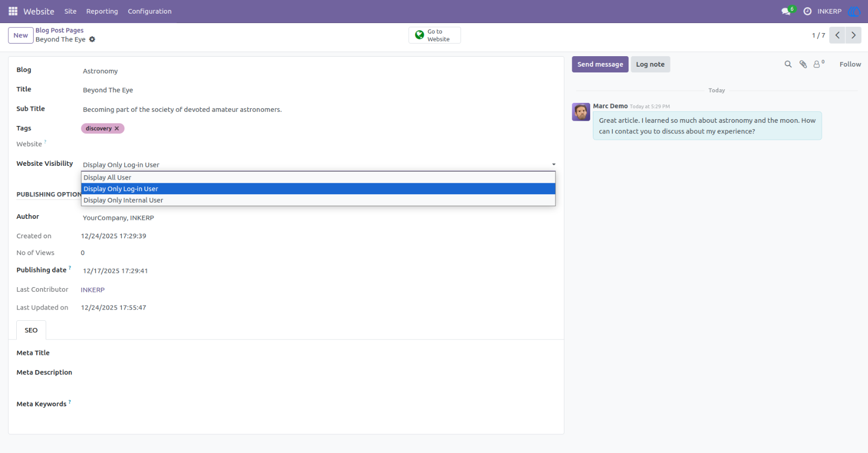
Task: Open the apps grid menu icon
Action: [x=13, y=11]
